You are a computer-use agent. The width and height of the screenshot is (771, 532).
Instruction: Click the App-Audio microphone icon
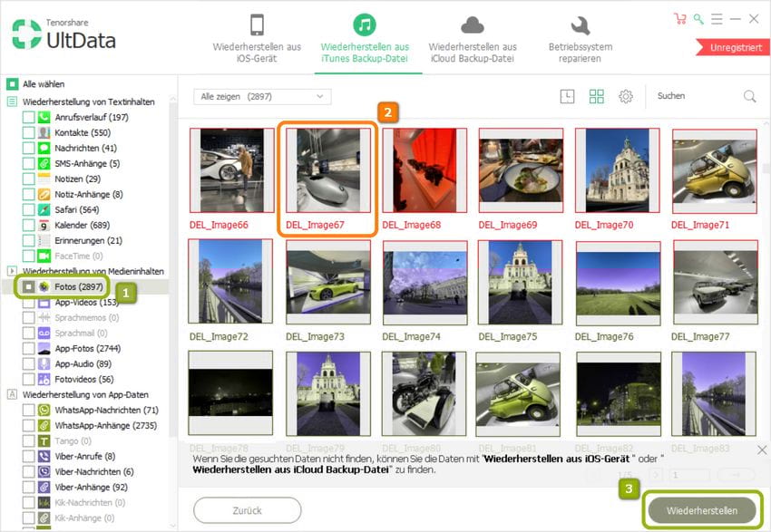point(44,364)
